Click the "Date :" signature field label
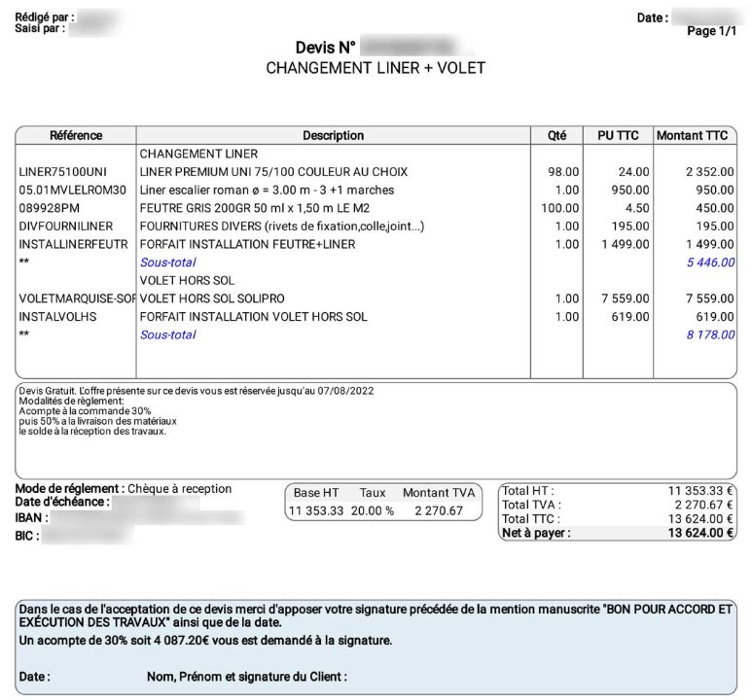The image size is (752, 700). click(34, 677)
